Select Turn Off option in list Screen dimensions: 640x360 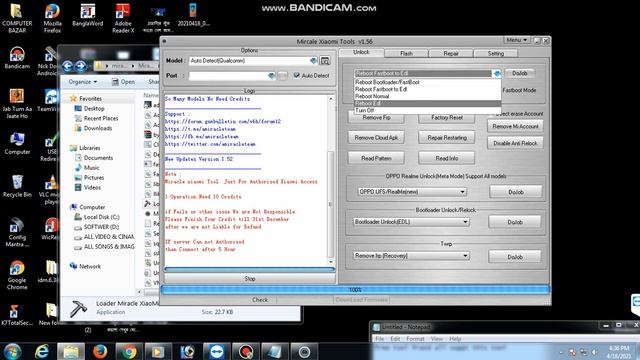[427, 110]
